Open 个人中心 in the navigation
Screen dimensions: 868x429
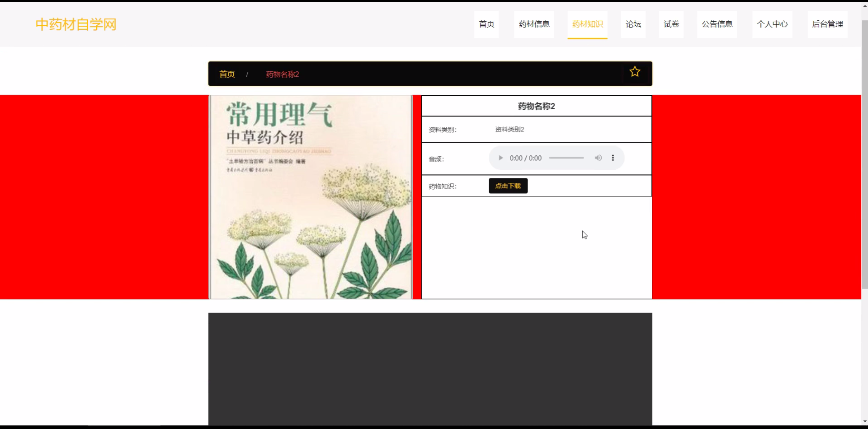pos(772,24)
